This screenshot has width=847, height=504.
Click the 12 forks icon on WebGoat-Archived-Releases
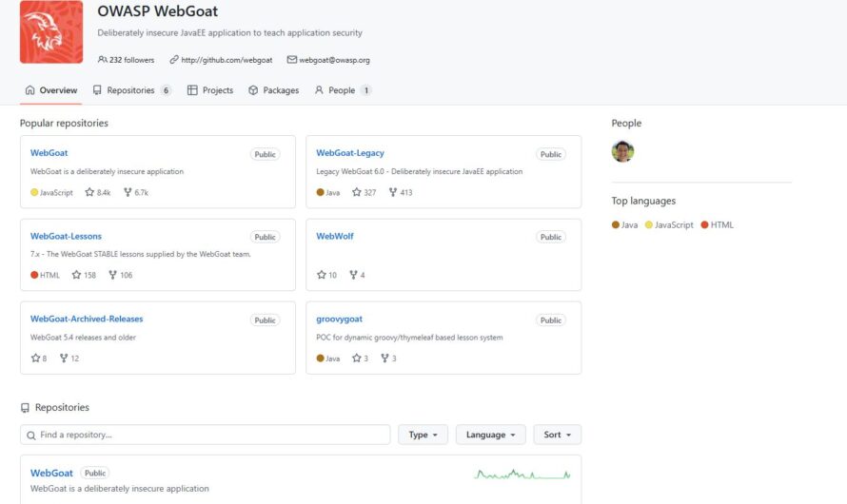pos(64,358)
